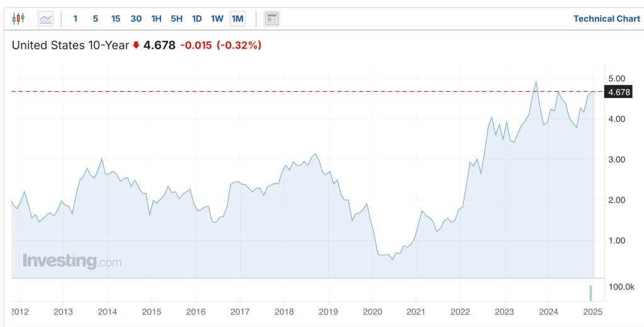Click the red down arrow beside the title
The width and height of the screenshot is (644, 327).
136,45
